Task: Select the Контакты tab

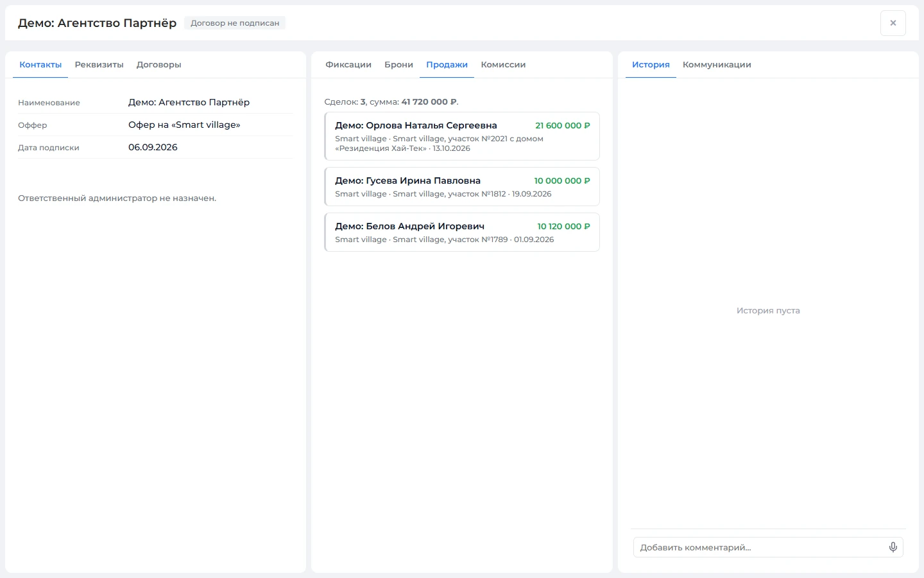Action: (x=40, y=65)
